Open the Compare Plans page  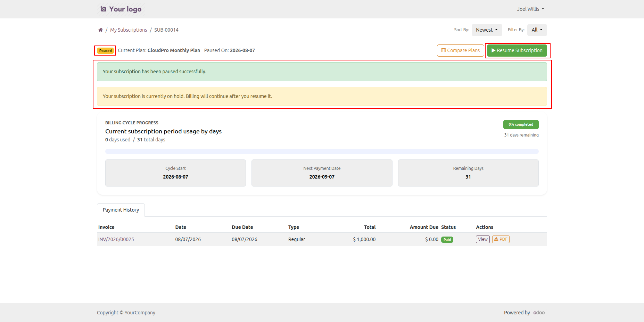point(460,50)
